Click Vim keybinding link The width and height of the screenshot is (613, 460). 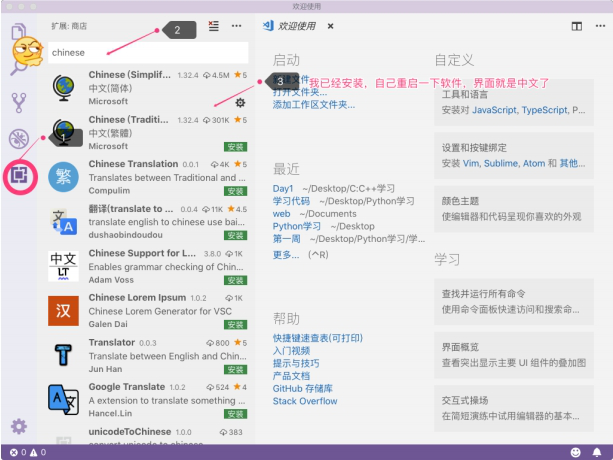click(x=471, y=163)
